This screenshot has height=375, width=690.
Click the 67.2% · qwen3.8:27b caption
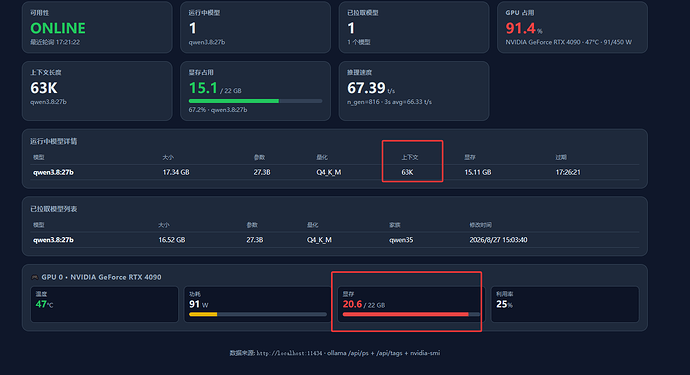click(x=218, y=110)
